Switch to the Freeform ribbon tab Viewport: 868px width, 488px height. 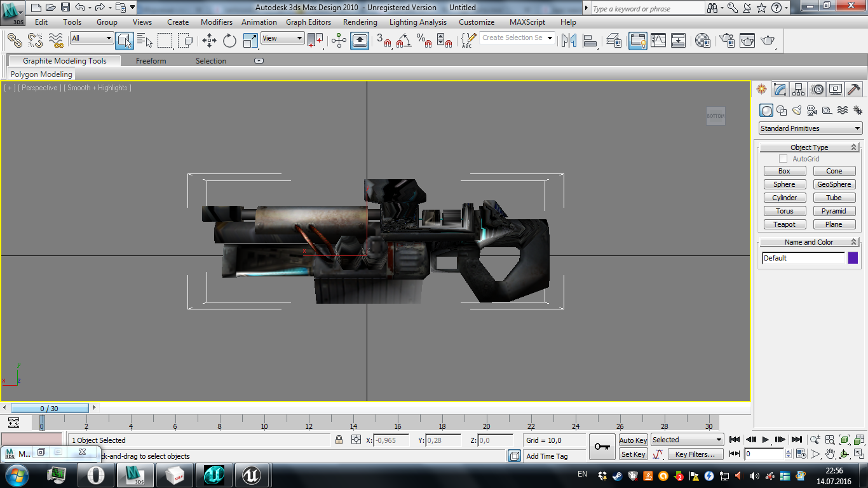pos(151,61)
